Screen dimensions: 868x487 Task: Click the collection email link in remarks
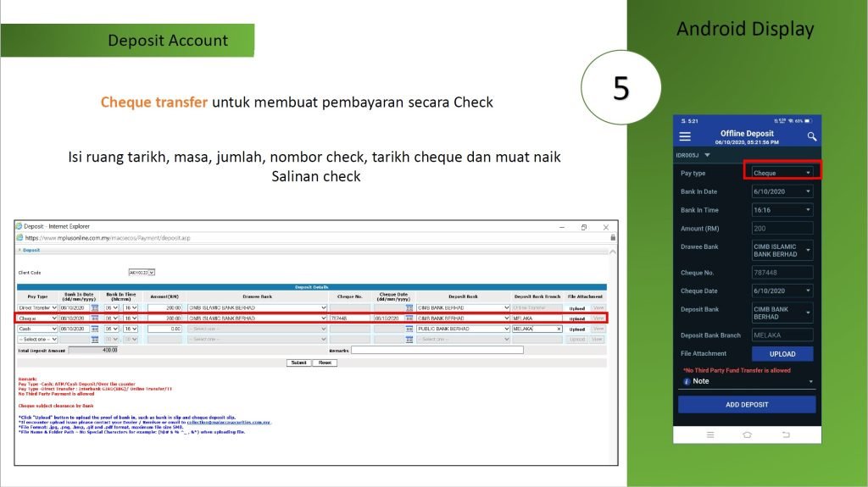point(229,423)
